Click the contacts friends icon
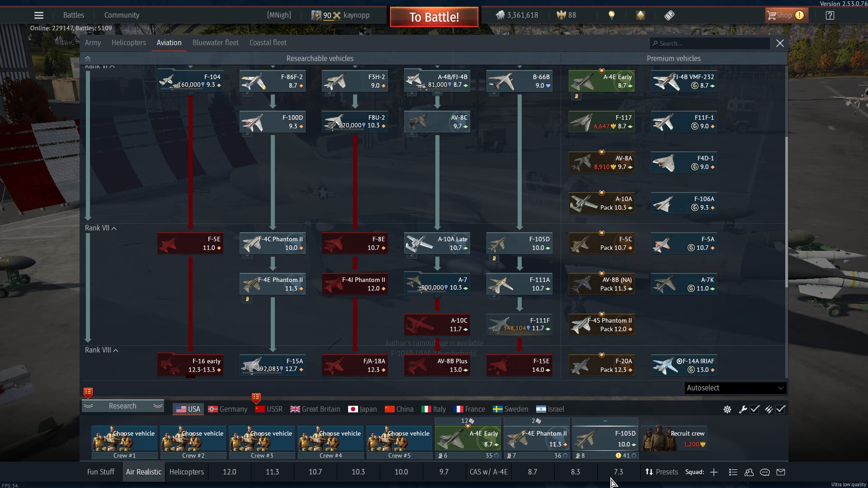Screen dimensions: 868x488 [x=749, y=472]
